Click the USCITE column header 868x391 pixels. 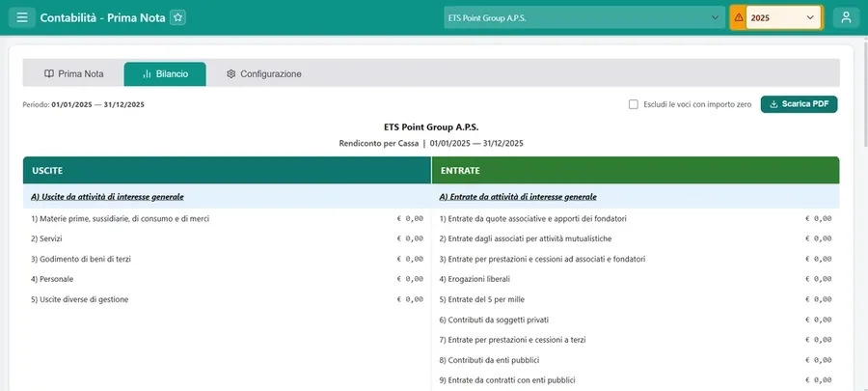click(227, 171)
